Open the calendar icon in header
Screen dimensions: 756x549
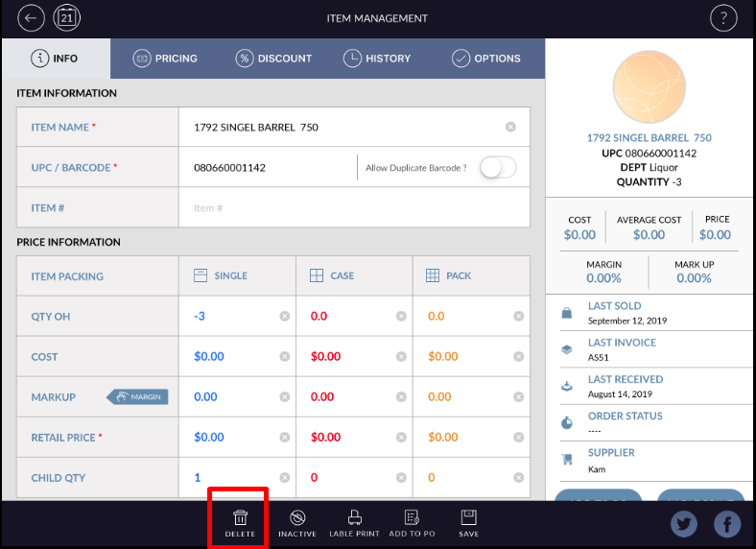pyautogui.click(x=66, y=18)
